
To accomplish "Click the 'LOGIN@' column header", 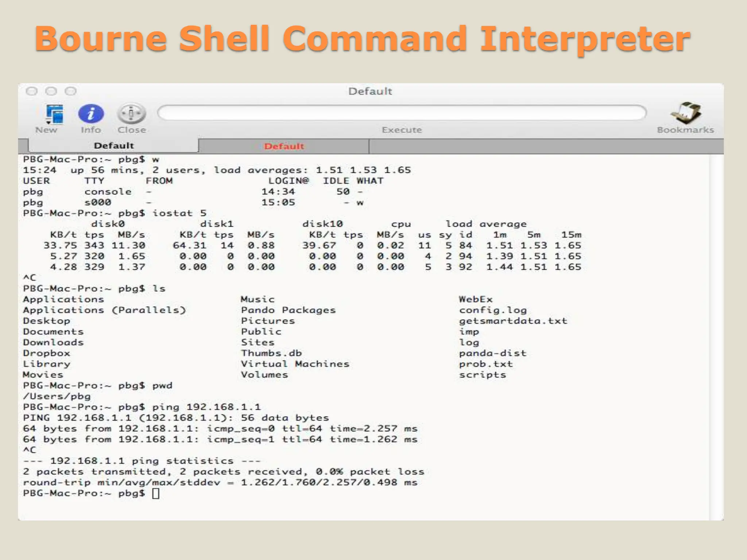I will click(x=289, y=181).
